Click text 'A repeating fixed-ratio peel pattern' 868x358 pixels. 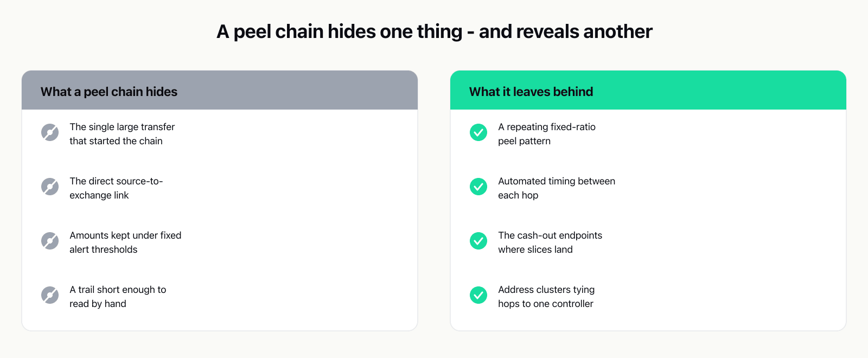click(547, 134)
